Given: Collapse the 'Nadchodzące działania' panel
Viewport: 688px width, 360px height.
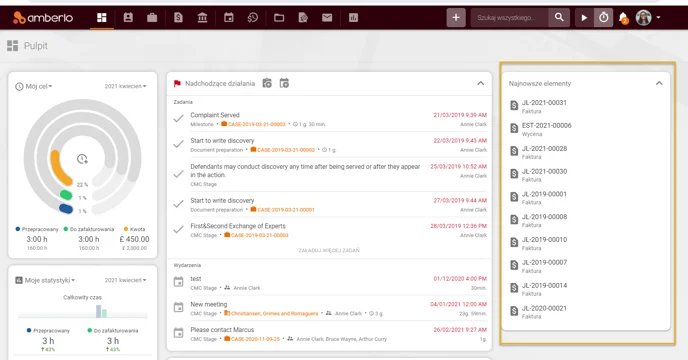Looking at the screenshot, I should click(x=480, y=83).
